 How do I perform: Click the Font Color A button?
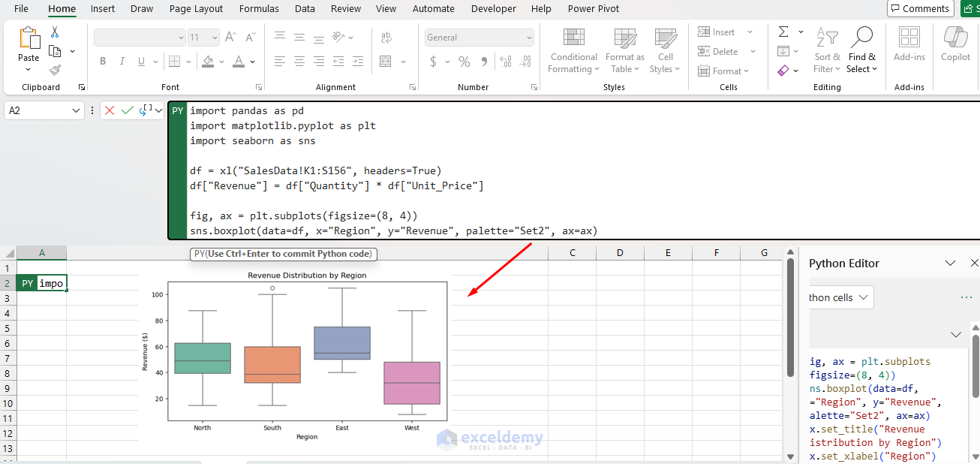239,62
